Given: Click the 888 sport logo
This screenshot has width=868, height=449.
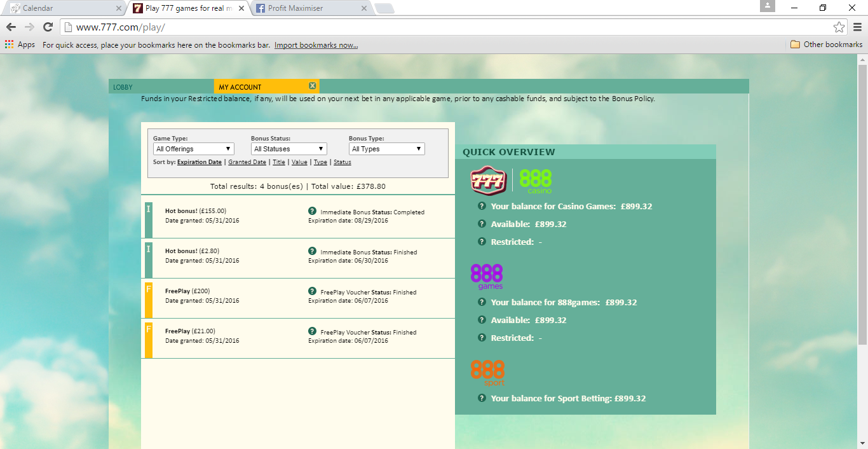Looking at the screenshot, I should click(487, 373).
